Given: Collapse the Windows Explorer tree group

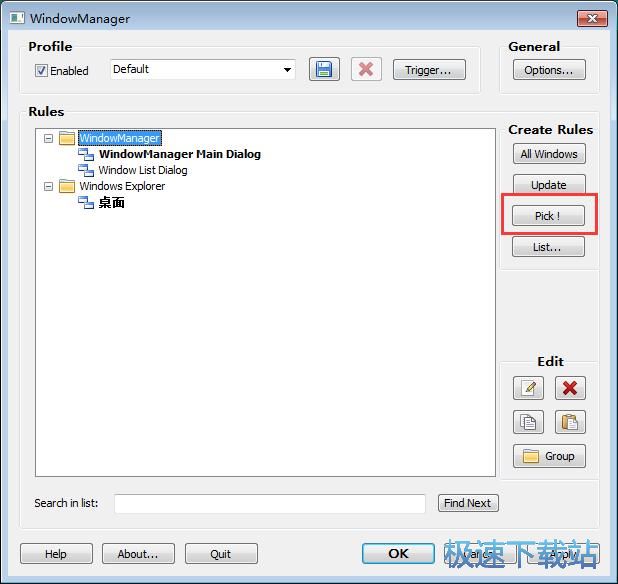Looking at the screenshot, I should (x=48, y=186).
